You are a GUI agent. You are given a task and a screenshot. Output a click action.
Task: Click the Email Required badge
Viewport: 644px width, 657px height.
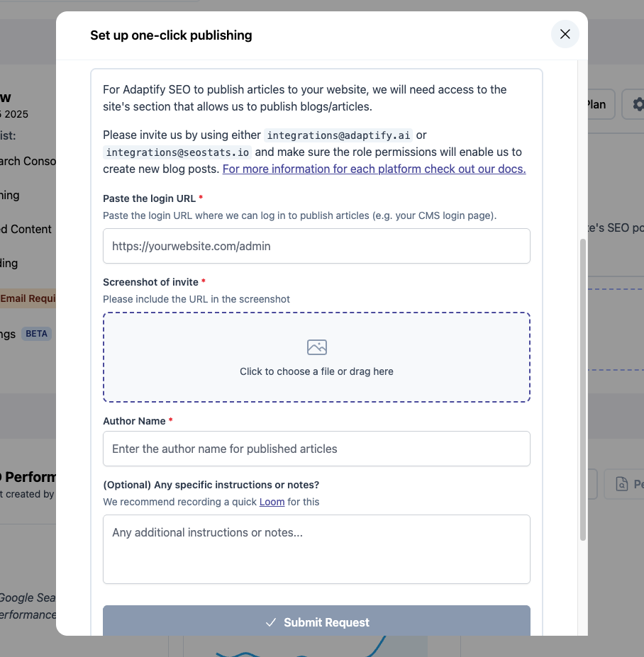click(x=28, y=298)
